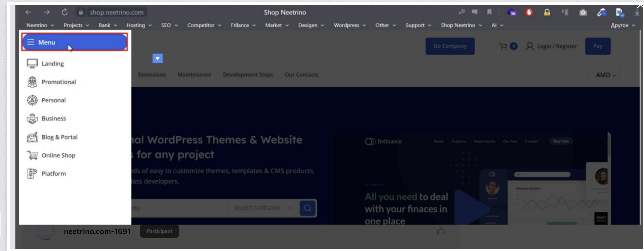Open the SELECT CATEGORY dropdown
The image size is (644, 251).
pyautogui.click(x=263, y=208)
